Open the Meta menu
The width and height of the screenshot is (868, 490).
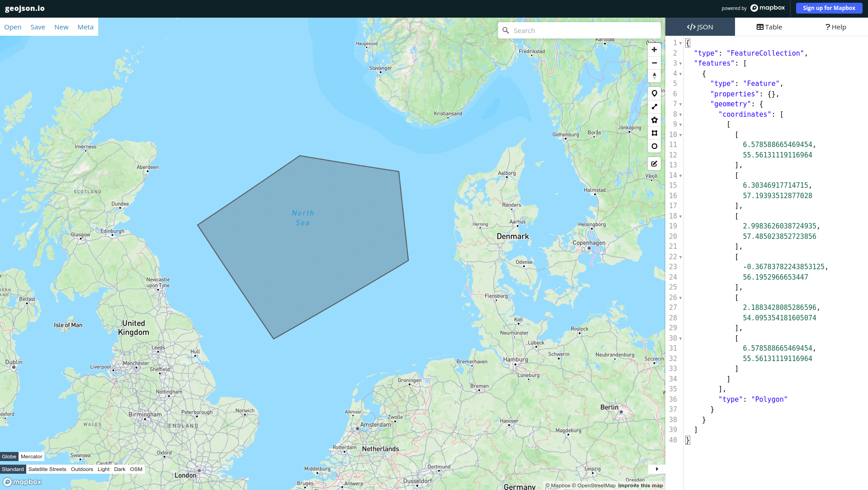(x=85, y=27)
